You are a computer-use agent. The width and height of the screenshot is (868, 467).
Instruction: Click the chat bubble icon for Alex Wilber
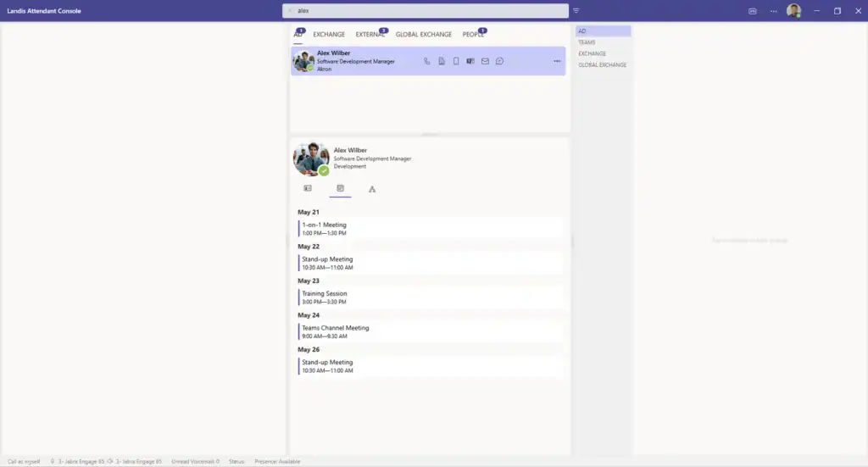point(499,61)
